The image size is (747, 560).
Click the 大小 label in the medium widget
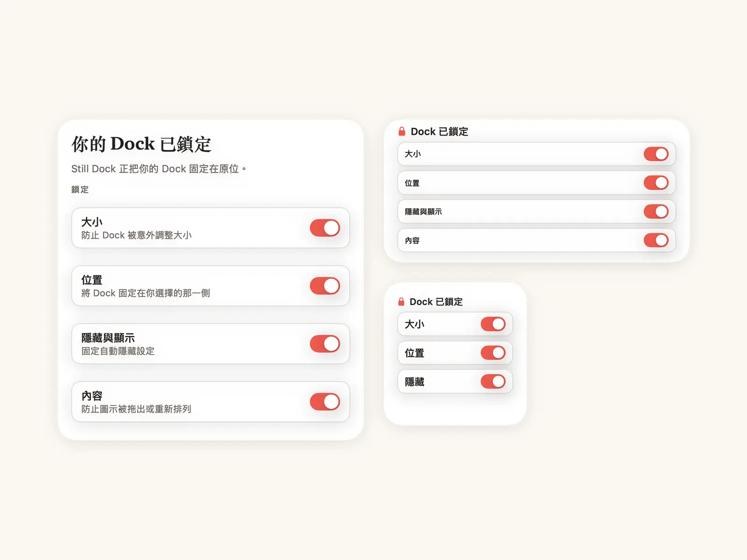413,154
